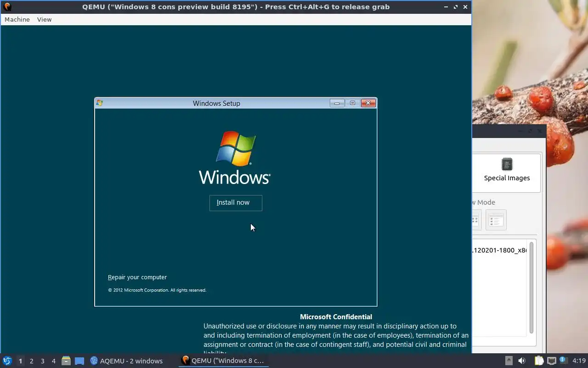Activate the AQEMU - 2 windows taskbar entry
Image resolution: width=588 pixels, height=368 pixels.
click(x=126, y=361)
